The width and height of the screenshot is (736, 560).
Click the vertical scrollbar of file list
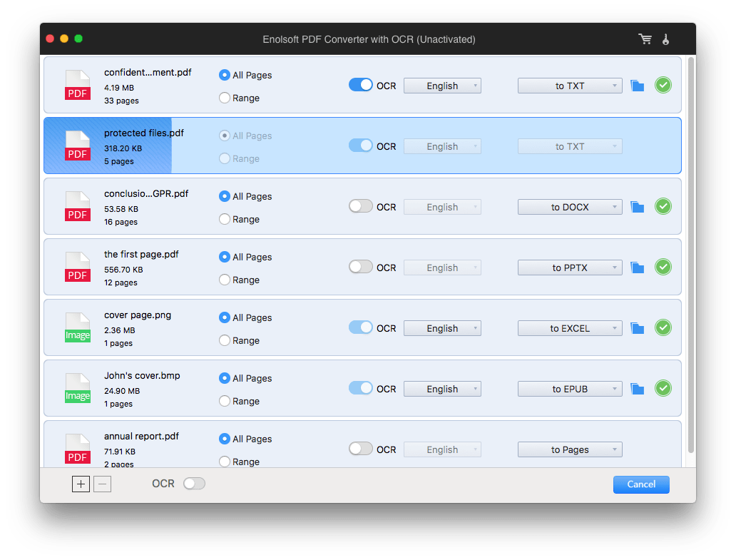click(x=690, y=255)
